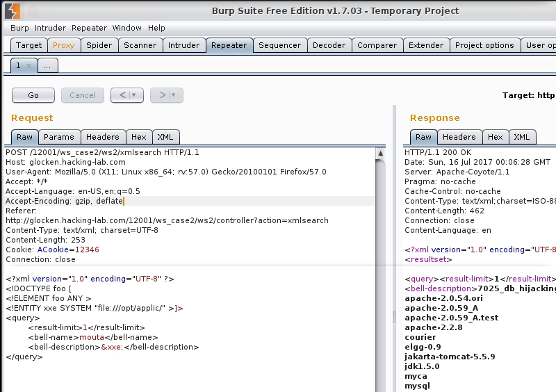Viewport: 556px width, 392px height.
Task: Click the closing </query> tag
Action: click(x=24, y=357)
